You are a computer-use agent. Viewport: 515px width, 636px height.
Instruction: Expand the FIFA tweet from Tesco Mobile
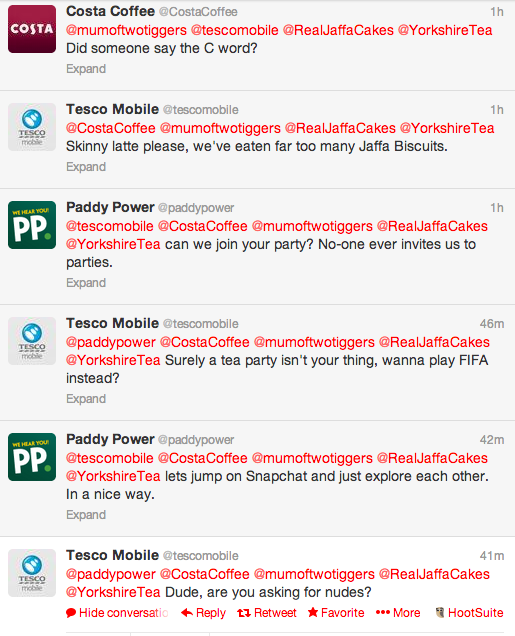pyautogui.click(x=86, y=399)
